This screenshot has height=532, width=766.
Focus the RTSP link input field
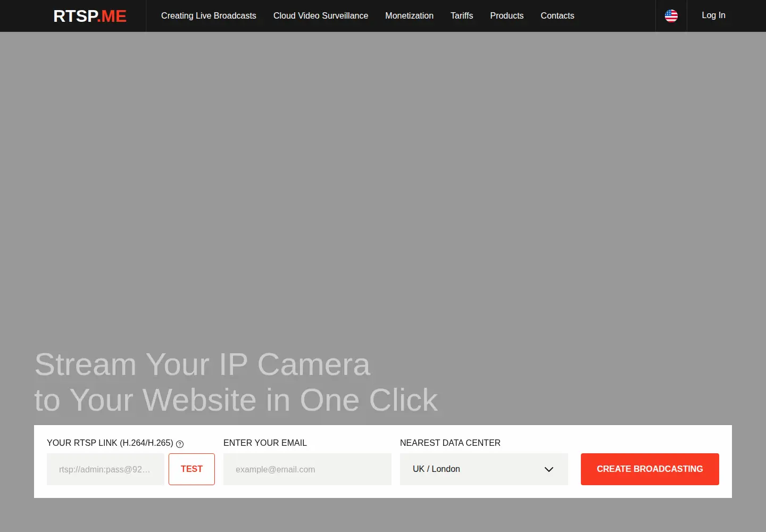pyautogui.click(x=105, y=469)
